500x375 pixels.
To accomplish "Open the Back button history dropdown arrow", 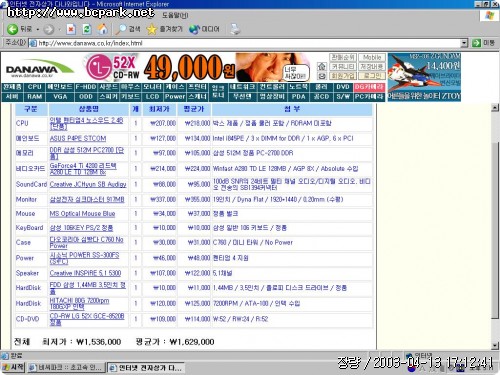I will (38, 30).
